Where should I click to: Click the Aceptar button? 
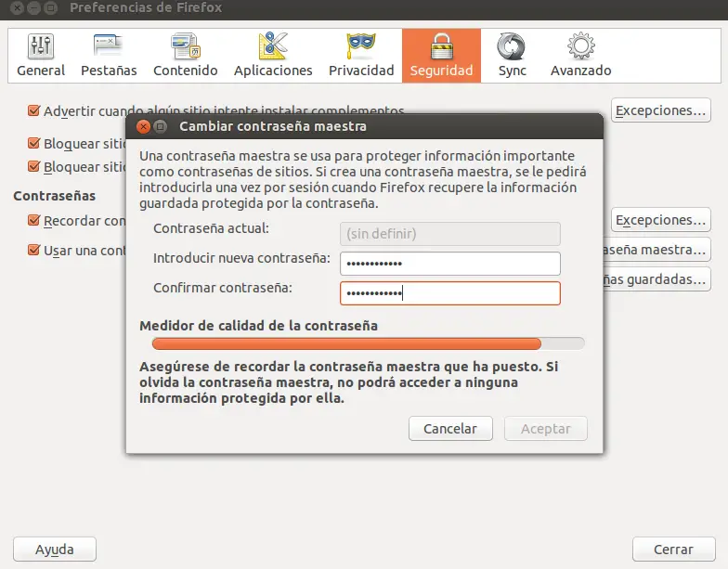[x=546, y=429]
